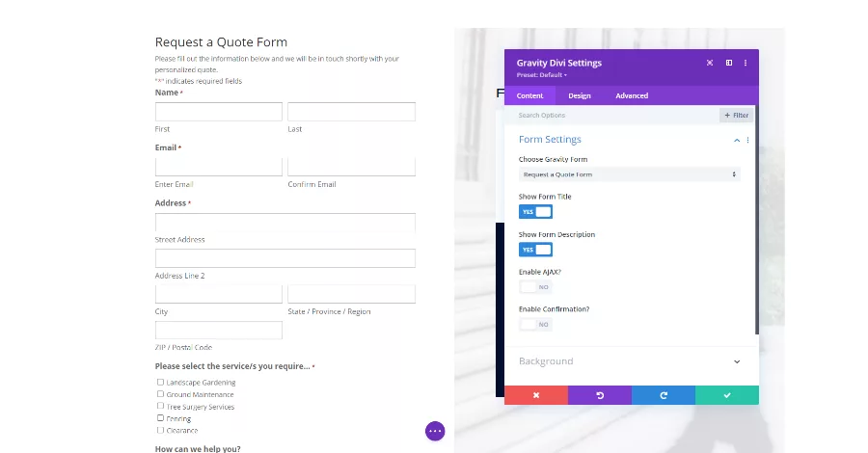Enable Confirmation toggle switch

[535, 325]
